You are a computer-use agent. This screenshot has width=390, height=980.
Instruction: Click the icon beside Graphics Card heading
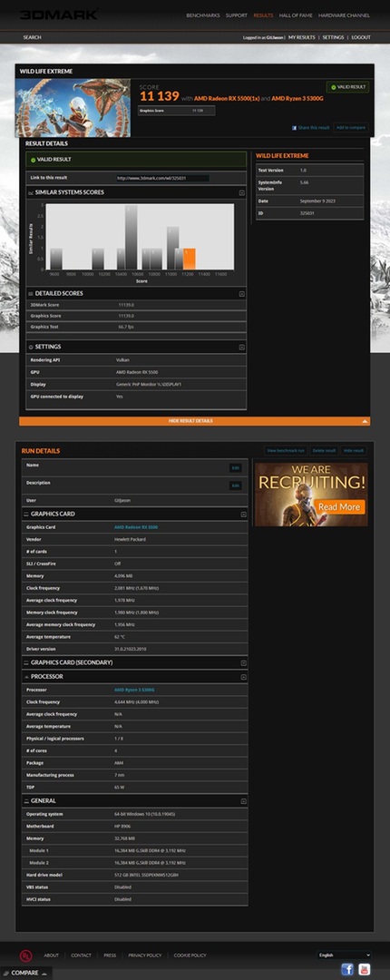point(26,514)
